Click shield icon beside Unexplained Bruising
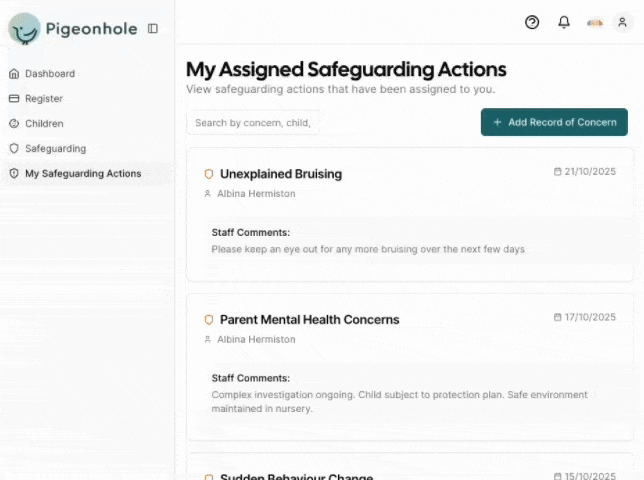644x480 pixels. [x=209, y=174]
